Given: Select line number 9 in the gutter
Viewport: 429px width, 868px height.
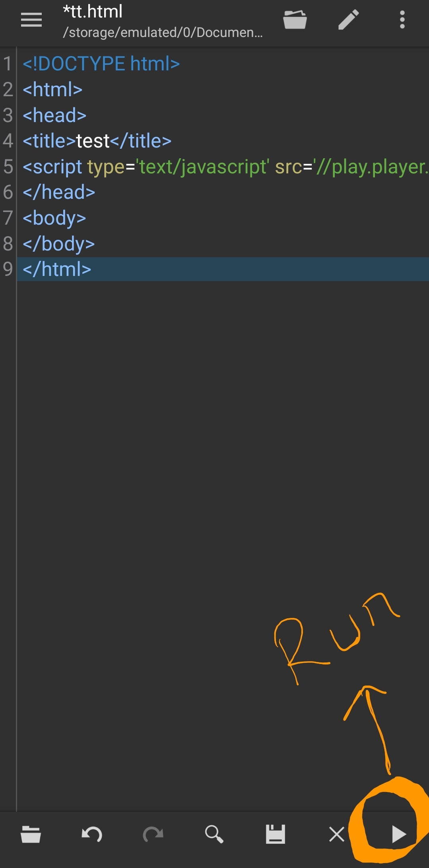Looking at the screenshot, I should tap(8, 269).
